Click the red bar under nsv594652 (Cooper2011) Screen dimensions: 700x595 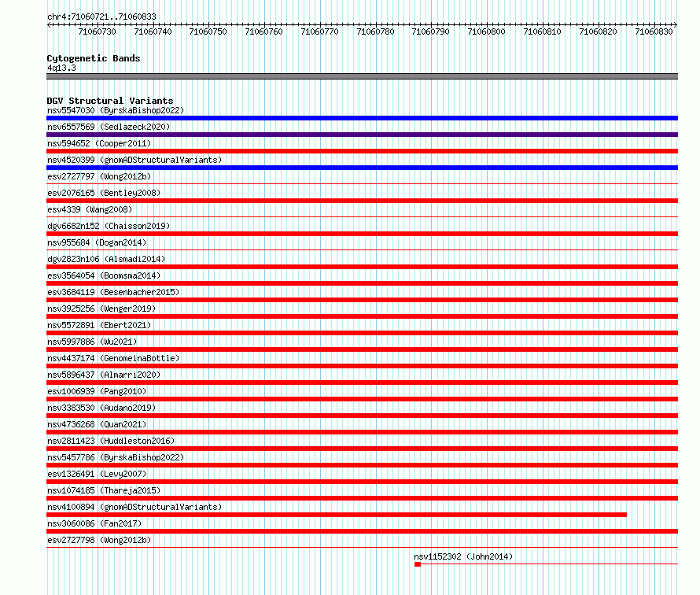362,151
